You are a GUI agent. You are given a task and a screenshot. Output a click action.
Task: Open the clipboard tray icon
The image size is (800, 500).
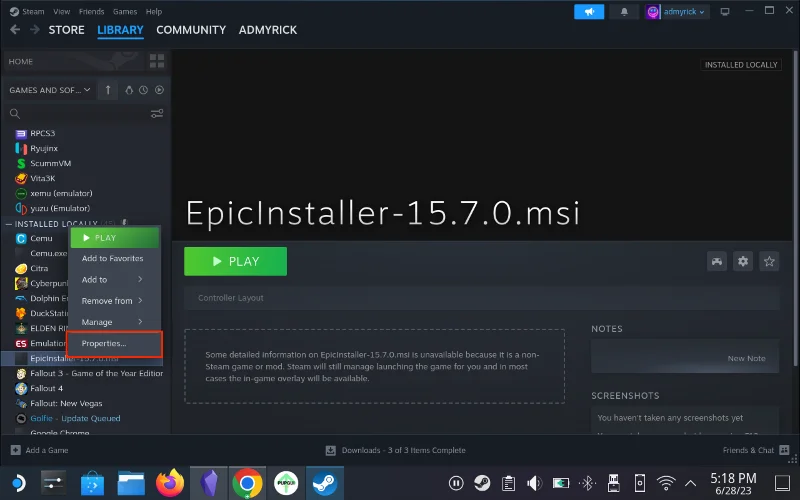(x=508, y=483)
